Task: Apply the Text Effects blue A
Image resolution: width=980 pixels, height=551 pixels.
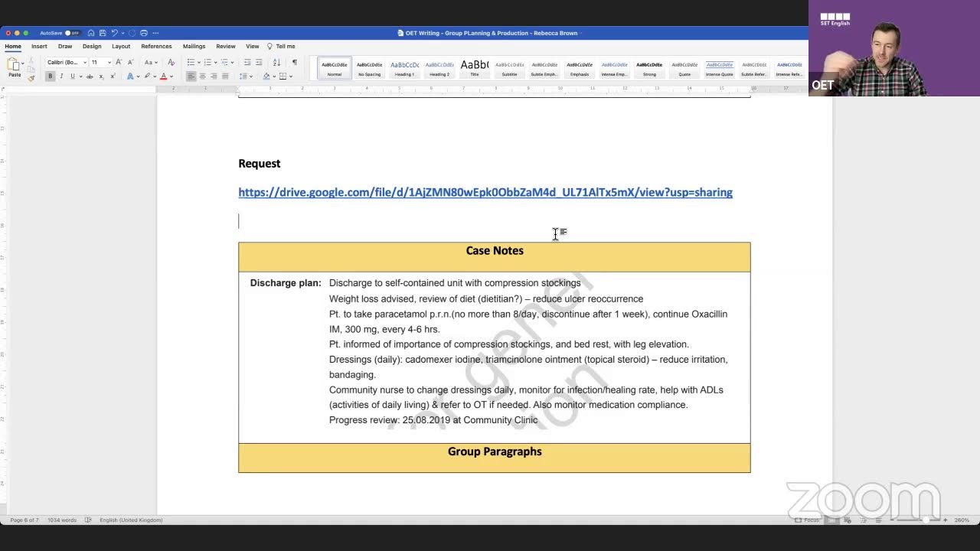Action: (130, 77)
